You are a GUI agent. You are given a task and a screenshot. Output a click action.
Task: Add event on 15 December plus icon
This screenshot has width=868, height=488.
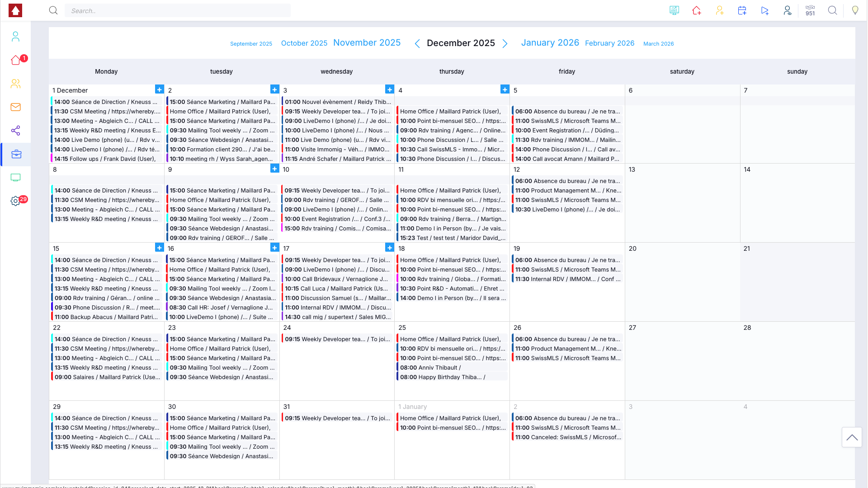tap(159, 248)
